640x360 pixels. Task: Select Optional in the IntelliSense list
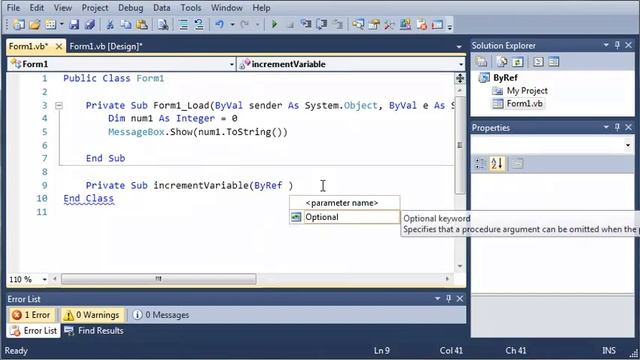point(344,217)
